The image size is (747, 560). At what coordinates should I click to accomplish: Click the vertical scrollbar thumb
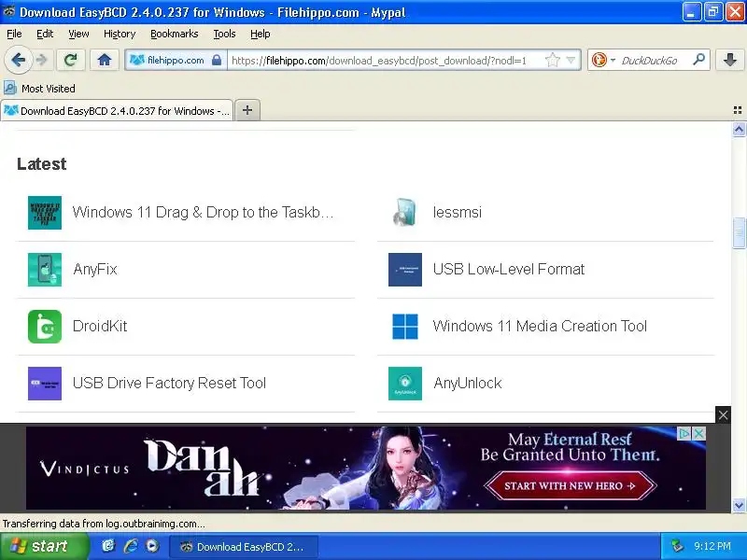coord(739,232)
